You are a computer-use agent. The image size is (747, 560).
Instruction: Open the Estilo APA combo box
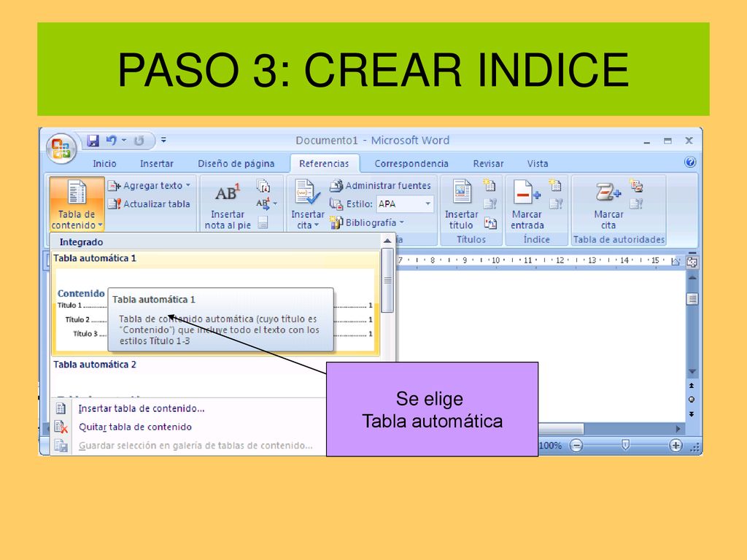(x=405, y=204)
